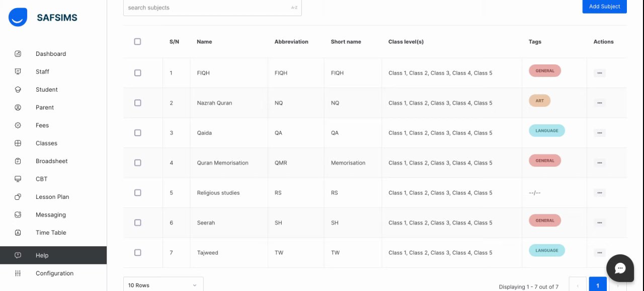The width and height of the screenshot is (644, 291).
Task: Click the Fees icon in sidebar
Action: coord(18,125)
